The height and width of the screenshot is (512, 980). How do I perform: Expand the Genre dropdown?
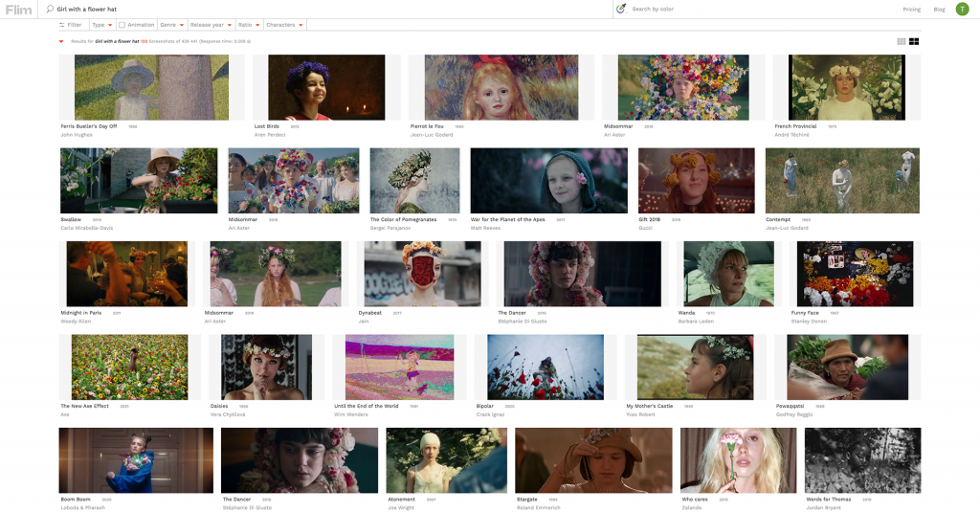pyautogui.click(x=172, y=25)
